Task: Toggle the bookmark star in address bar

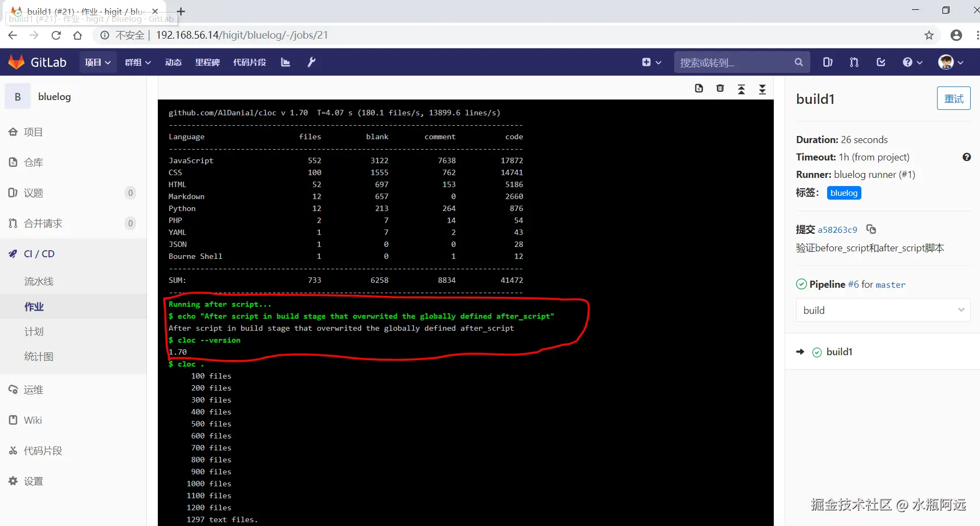Action: click(929, 35)
